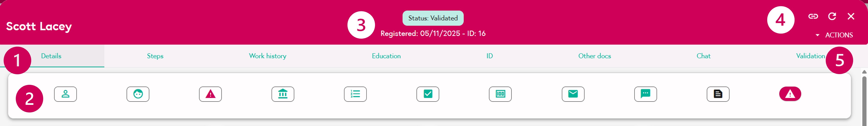Click the barcode ID icon button
This screenshot has height=126, width=868.
click(x=500, y=94)
